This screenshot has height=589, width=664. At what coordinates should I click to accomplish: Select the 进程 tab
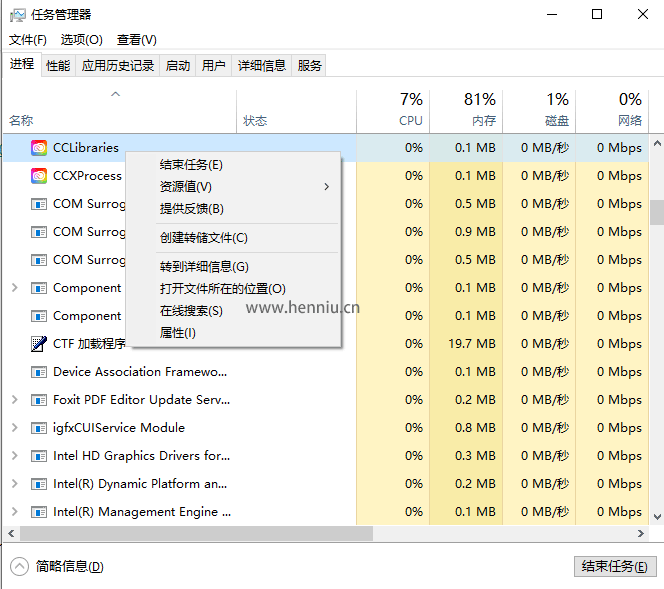pyautogui.click(x=22, y=64)
